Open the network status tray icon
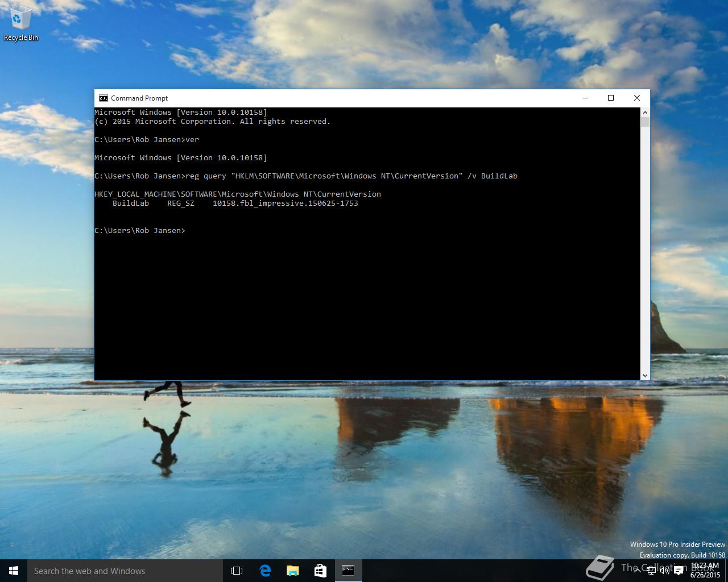This screenshot has width=728, height=582. [x=651, y=571]
